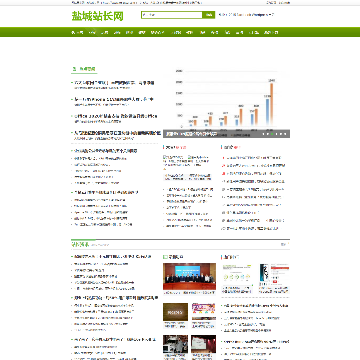Select the green active carousel indicator dot
360x360 pixels.
pyautogui.click(x=272, y=134)
